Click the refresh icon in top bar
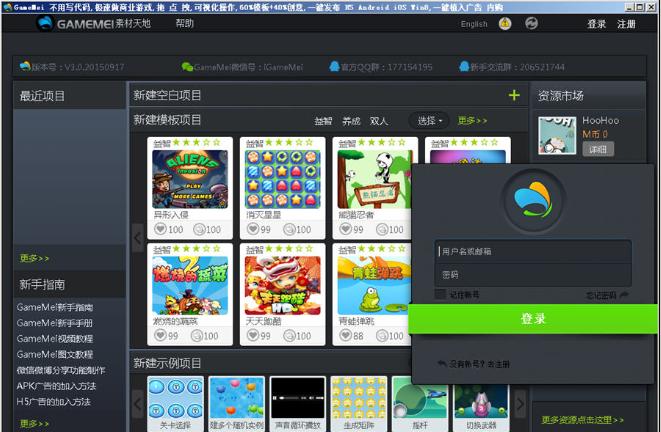 pyautogui.click(x=532, y=24)
